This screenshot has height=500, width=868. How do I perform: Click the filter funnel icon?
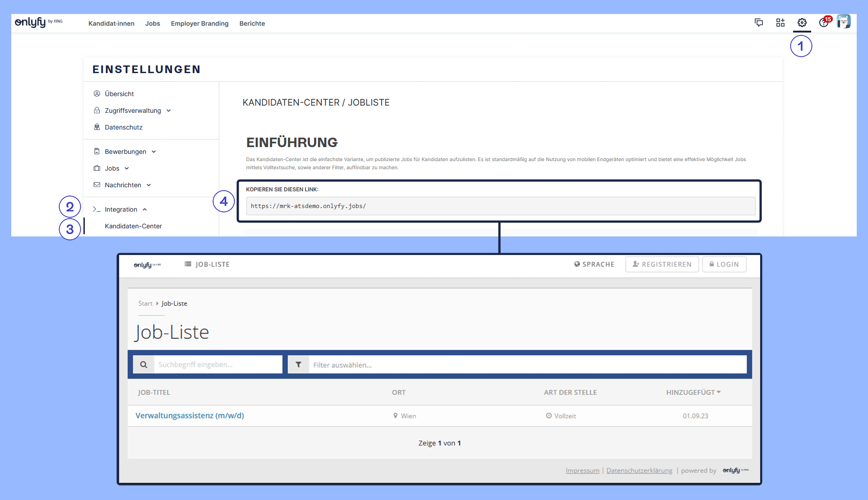pos(298,364)
